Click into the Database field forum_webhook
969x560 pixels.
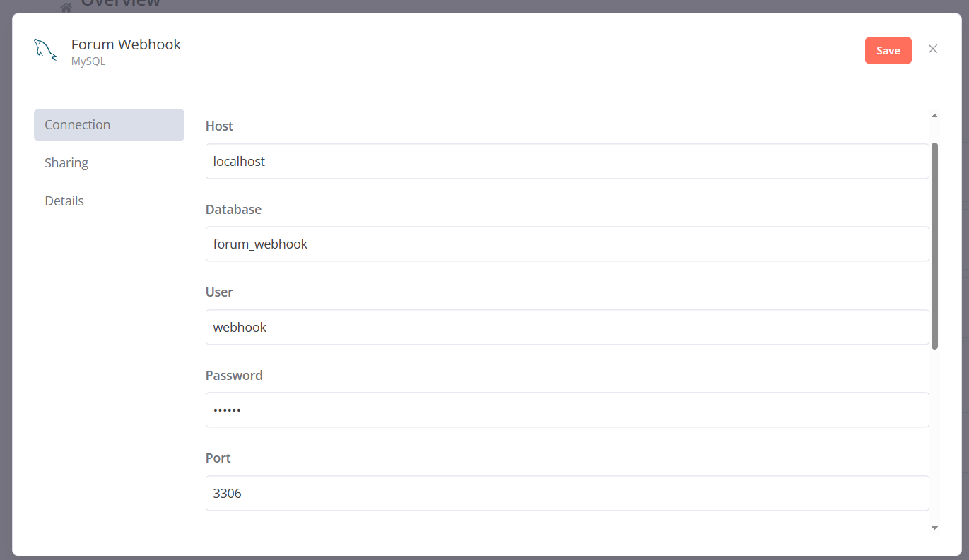[x=567, y=244]
